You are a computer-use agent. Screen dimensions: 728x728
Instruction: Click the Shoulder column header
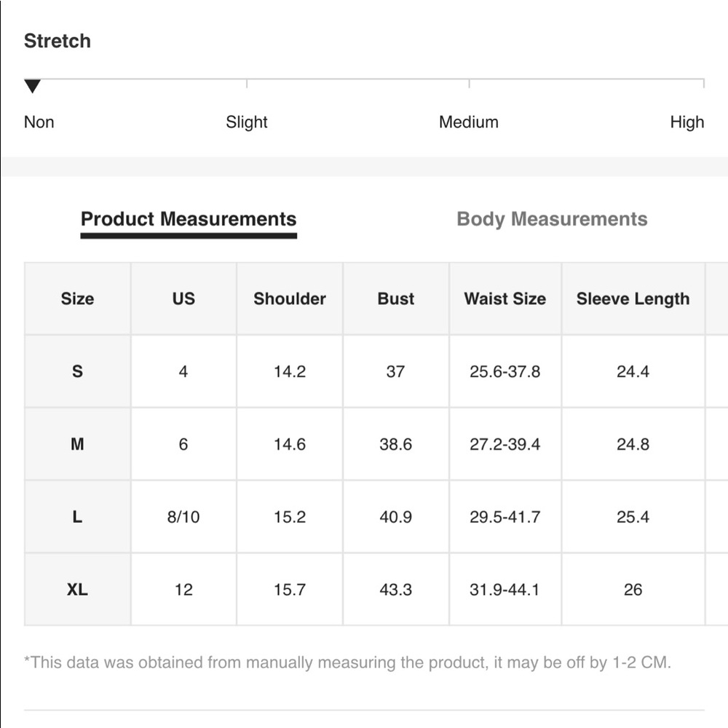[290, 298]
